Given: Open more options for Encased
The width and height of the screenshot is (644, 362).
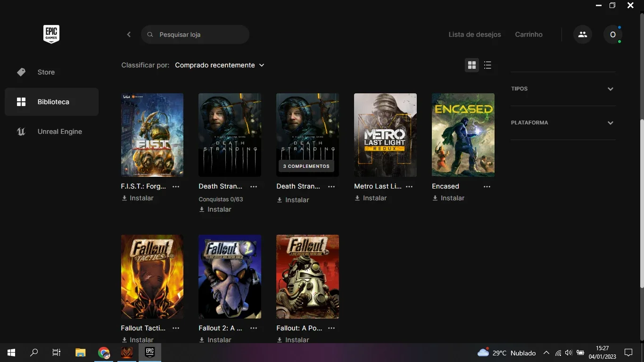Looking at the screenshot, I should pos(487,187).
